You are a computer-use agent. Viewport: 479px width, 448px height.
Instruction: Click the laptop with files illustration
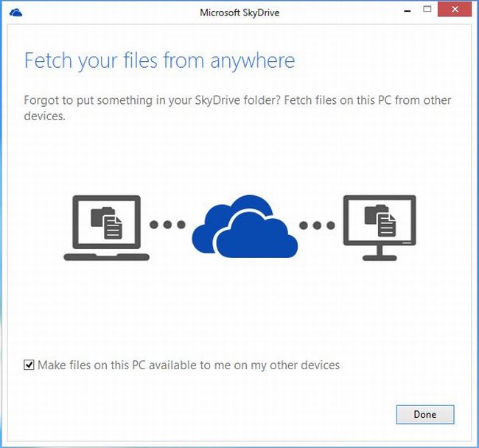(106, 228)
